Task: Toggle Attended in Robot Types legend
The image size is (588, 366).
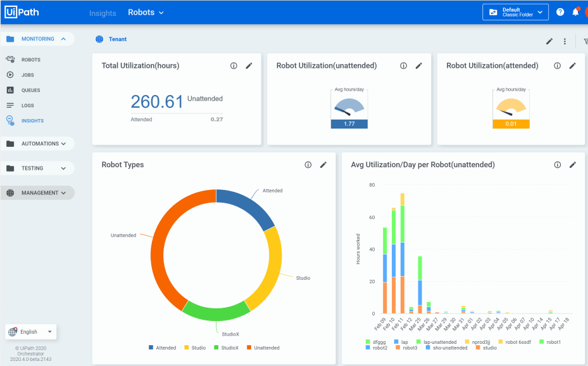Action: click(x=163, y=348)
